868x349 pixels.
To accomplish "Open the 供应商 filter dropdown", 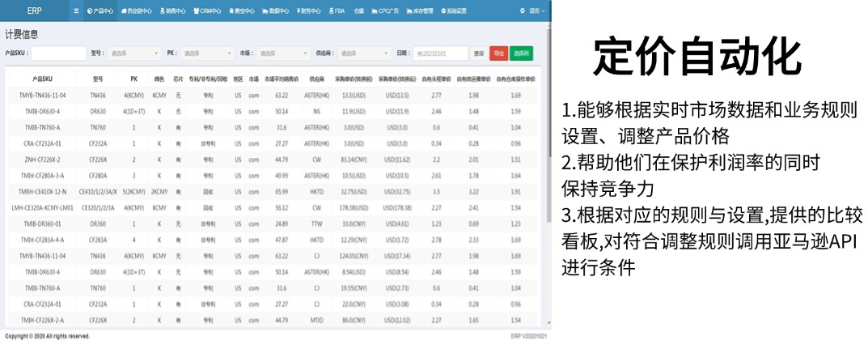I will coord(363,53).
